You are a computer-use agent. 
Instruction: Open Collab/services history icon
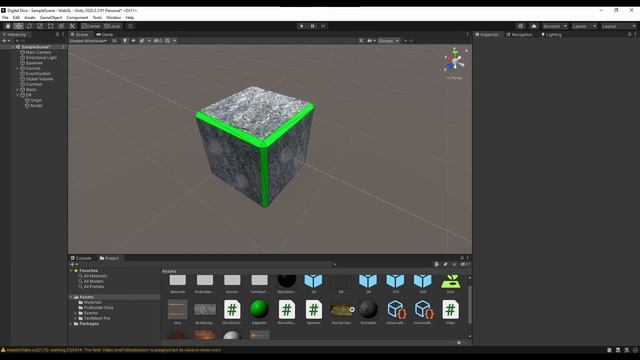[x=520, y=26]
